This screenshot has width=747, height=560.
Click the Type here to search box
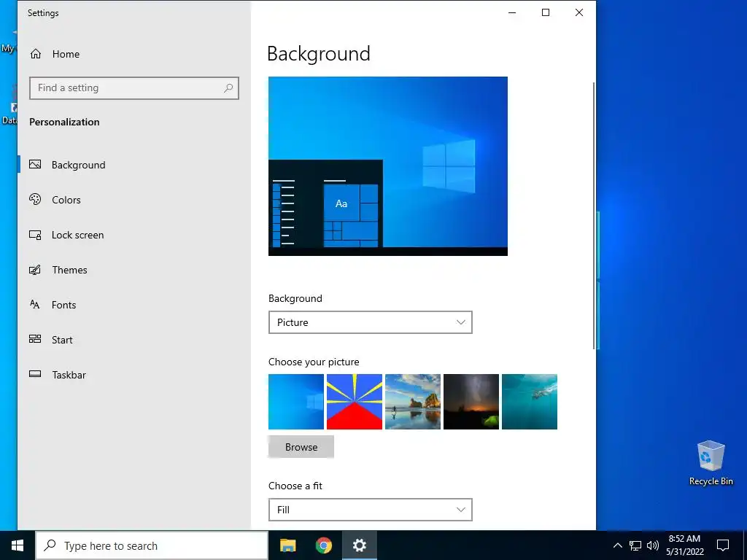tap(152, 545)
